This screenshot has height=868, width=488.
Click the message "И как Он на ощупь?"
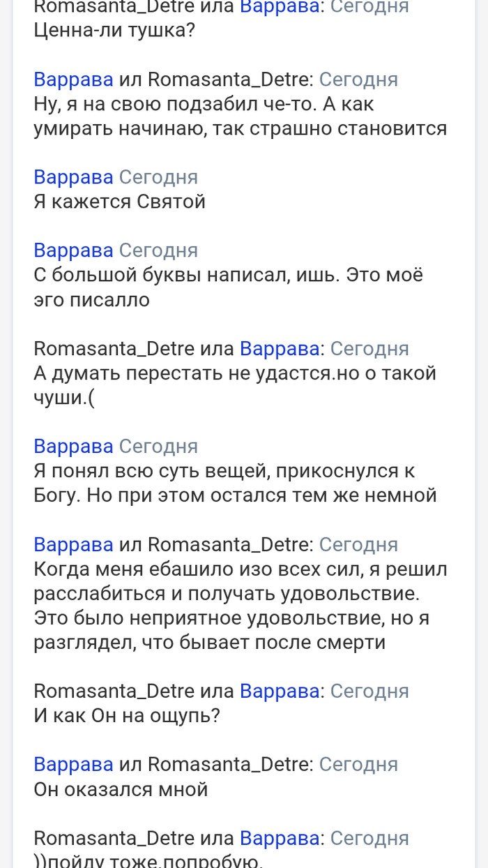[x=127, y=716]
